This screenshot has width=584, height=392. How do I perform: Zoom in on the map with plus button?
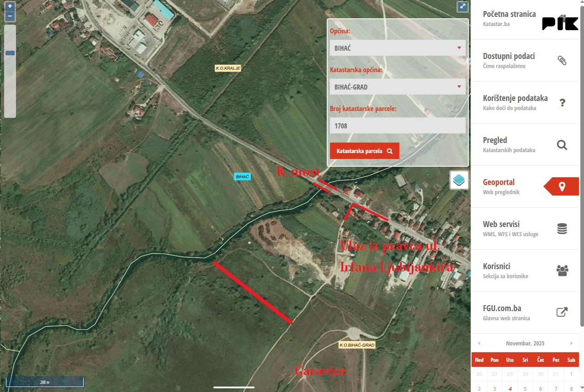tap(10, 7)
